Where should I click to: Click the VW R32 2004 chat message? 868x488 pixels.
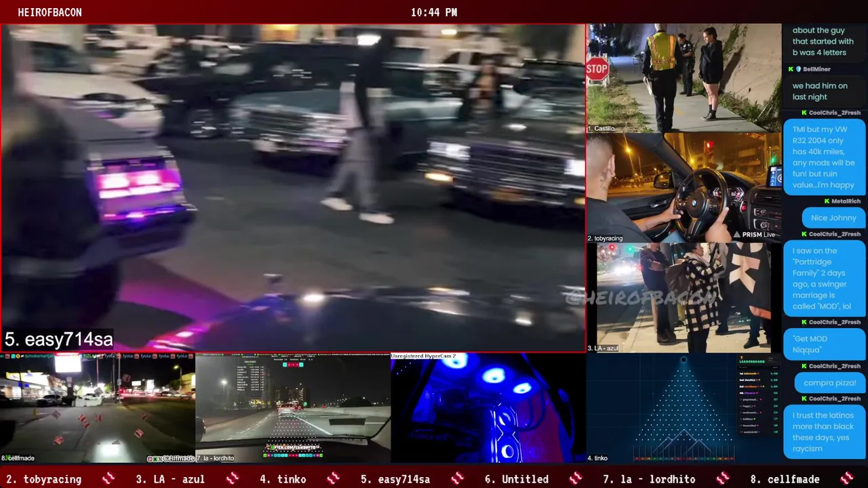pos(824,157)
